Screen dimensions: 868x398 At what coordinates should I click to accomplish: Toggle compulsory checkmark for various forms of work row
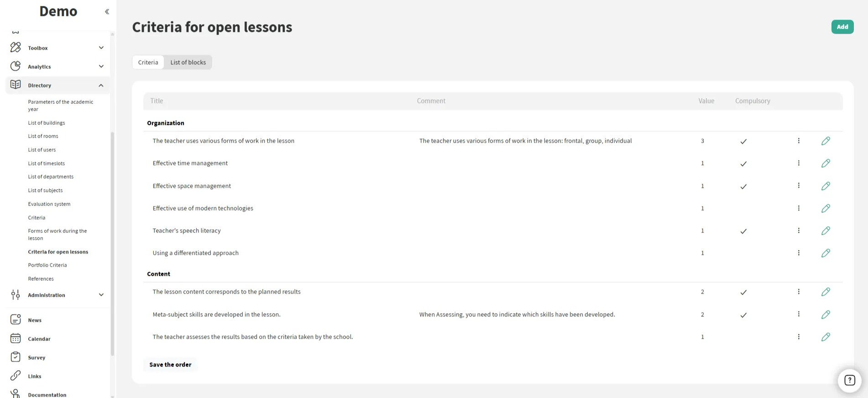743,141
